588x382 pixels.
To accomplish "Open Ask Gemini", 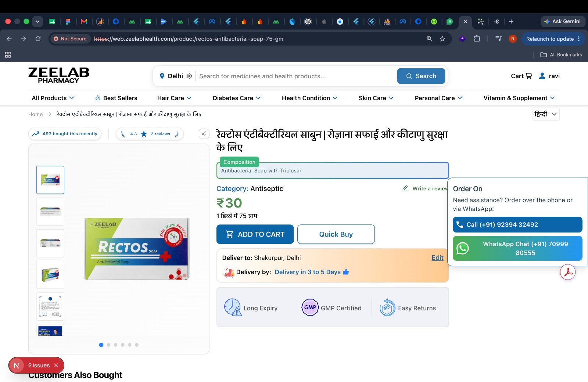I will click(563, 22).
